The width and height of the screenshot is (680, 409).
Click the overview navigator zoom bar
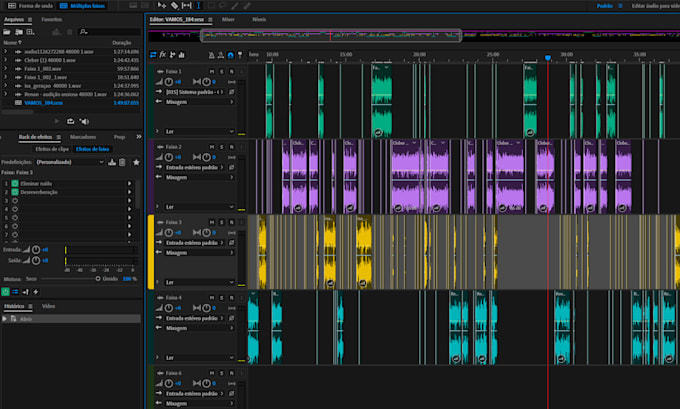(331, 36)
